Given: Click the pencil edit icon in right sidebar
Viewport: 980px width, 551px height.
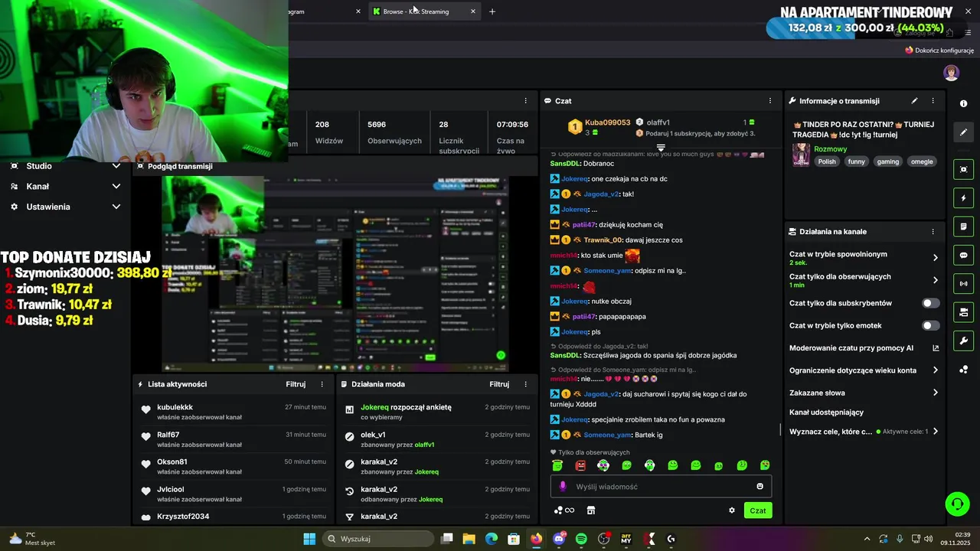Looking at the screenshot, I should 963,132.
